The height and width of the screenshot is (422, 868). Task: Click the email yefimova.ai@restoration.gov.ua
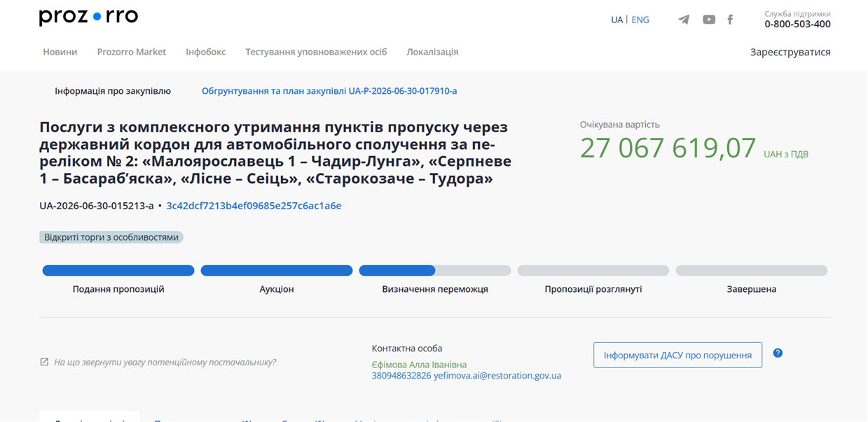point(497,376)
